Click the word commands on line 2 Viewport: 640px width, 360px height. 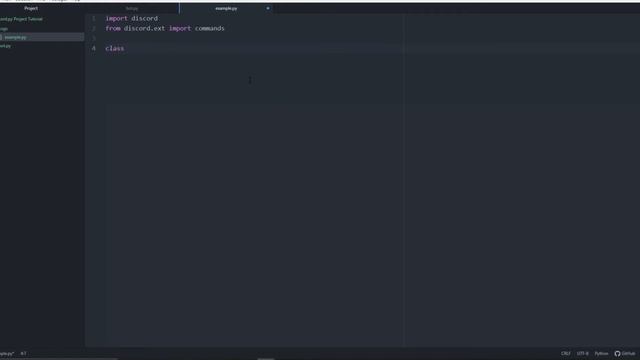pos(209,28)
